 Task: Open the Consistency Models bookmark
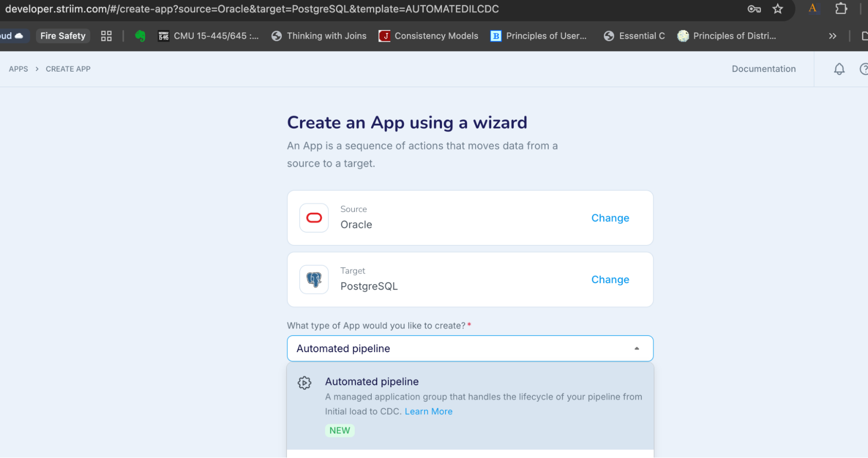coord(429,36)
